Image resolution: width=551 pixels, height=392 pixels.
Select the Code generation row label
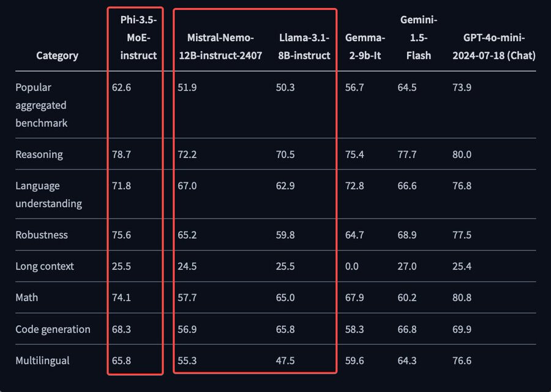(x=53, y=329)
